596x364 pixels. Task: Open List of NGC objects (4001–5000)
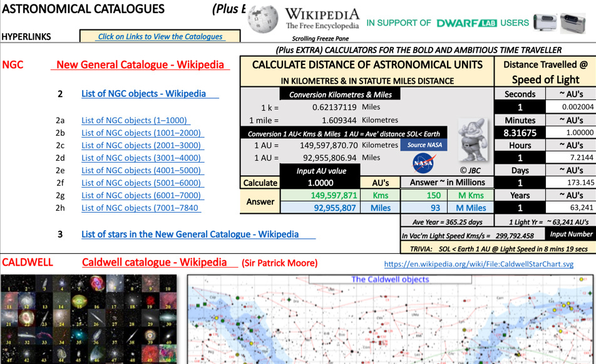tap(142, 170)
